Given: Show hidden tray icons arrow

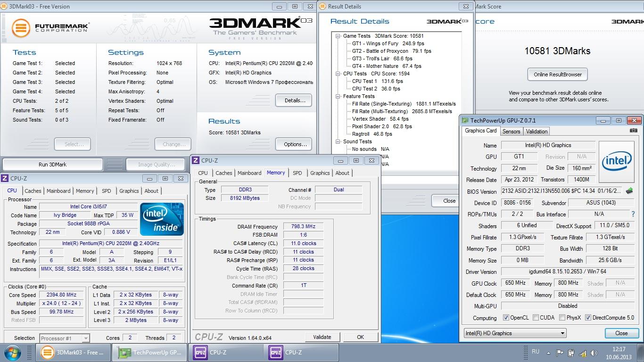Looking at the screenshot, I should pos(548,353).
